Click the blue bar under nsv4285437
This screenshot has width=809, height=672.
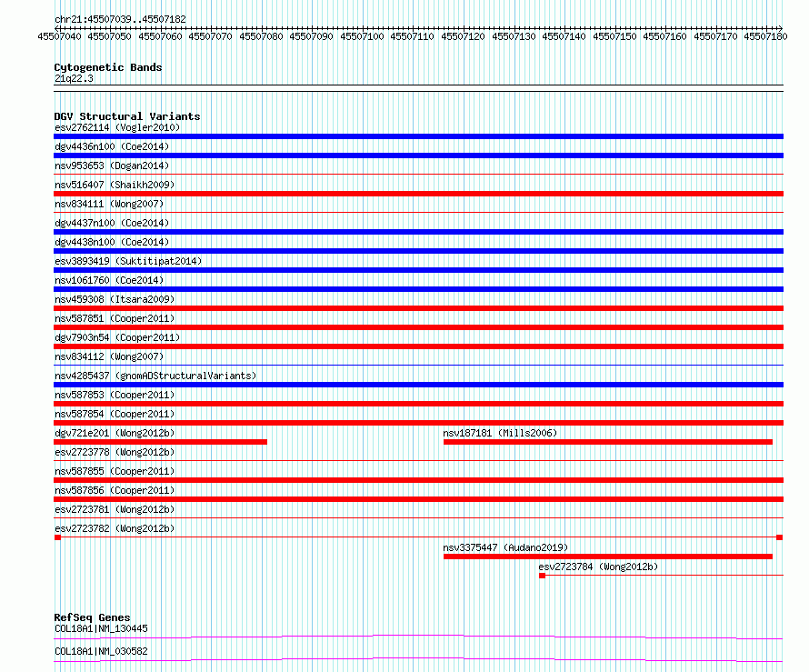[418, 385]
